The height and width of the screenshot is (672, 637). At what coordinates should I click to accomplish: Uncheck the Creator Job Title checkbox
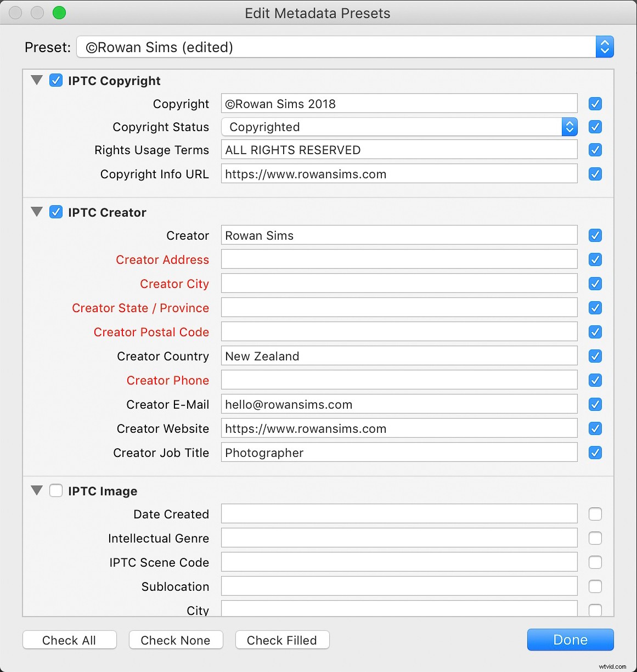(595, 453)
